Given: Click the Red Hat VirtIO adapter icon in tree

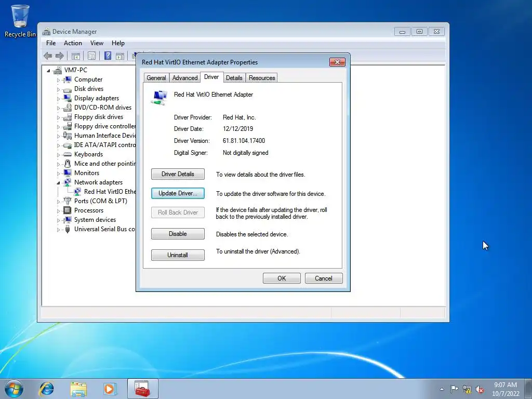Looking at the screenshot, I should (x=77, y=192).
